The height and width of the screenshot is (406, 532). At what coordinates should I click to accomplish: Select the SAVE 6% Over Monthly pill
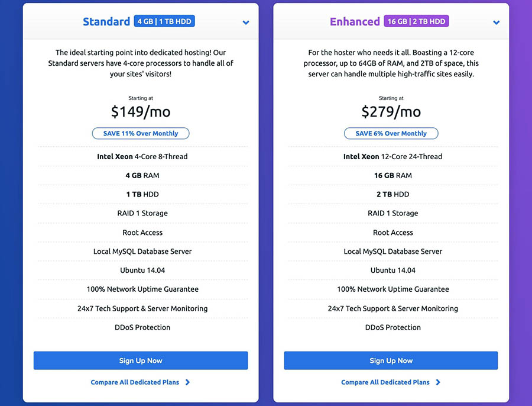click(x=391, y=133)
